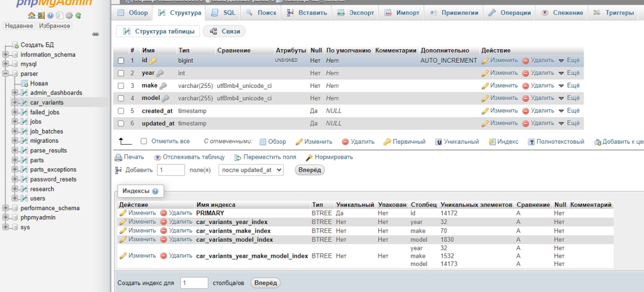The width and height of the screenshot is (644, 292).
Task: Click the eye icon for Отслеживать таблицу
Action: [x=157, y=157]
